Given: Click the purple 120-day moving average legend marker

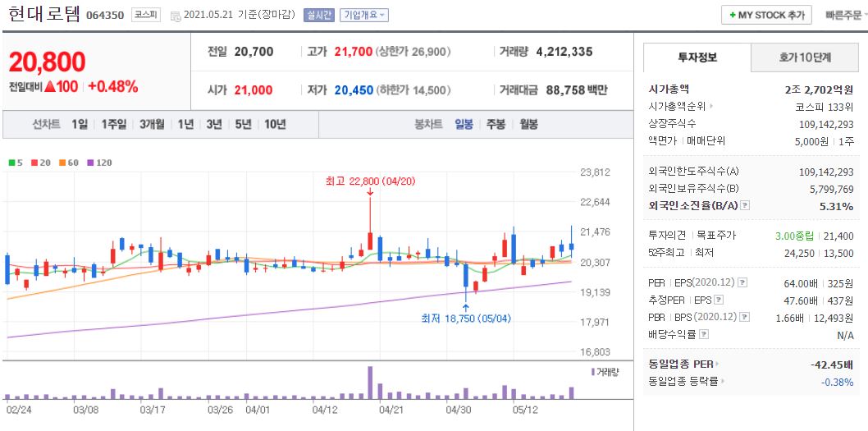Looking at the screenshot, I should 91,163.
